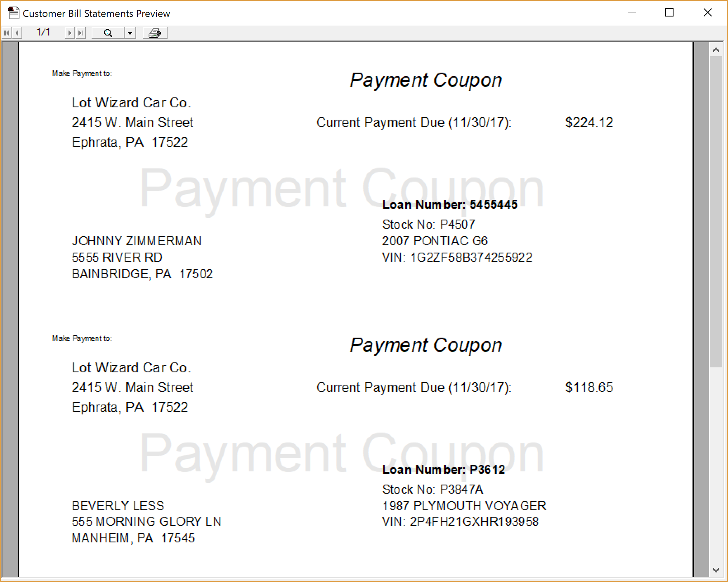The height and width of the screenshot is (582, 728).
Task: Click the scrollbar up arrow
Action: (716, 50)
